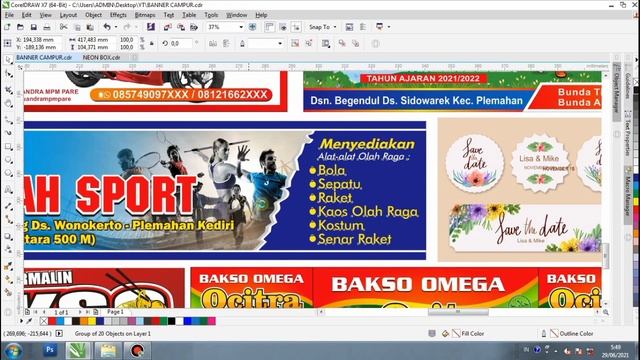This screenshot has width=640, height=360.
Task: Save the document with the floppy icon
Action: coord(33,27)
